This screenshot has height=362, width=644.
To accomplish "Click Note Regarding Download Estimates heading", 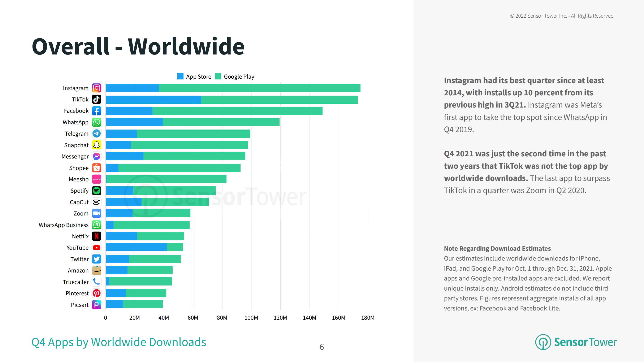I will [x=497, y=248].
